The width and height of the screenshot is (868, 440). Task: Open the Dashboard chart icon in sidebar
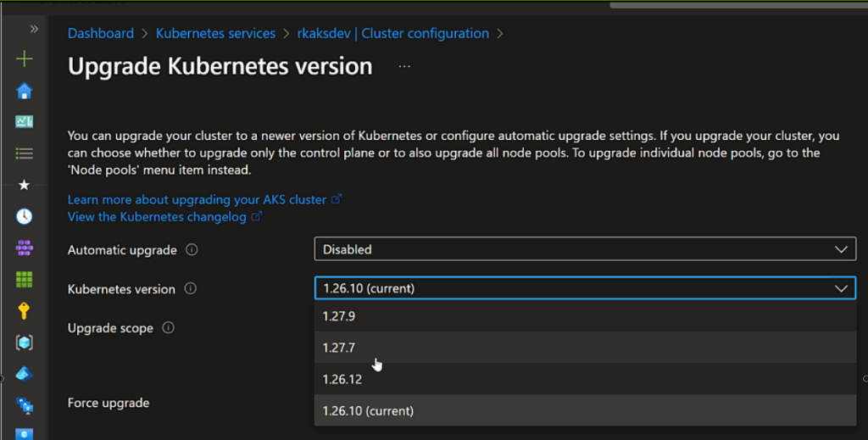(x=25, y=122)
